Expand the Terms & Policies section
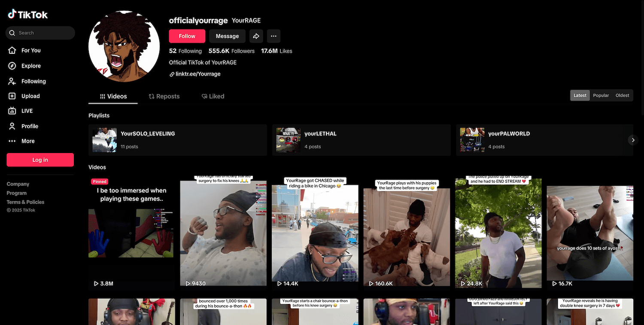Screen dimensions: 644x325 click(x=25, y=202)
